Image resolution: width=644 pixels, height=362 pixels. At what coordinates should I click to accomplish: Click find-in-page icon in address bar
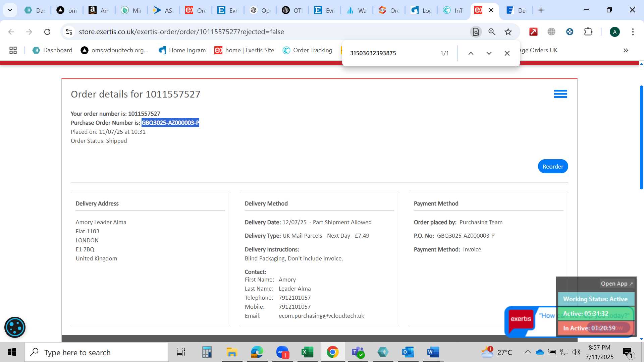pyautogui.click(x=476, y=32)
